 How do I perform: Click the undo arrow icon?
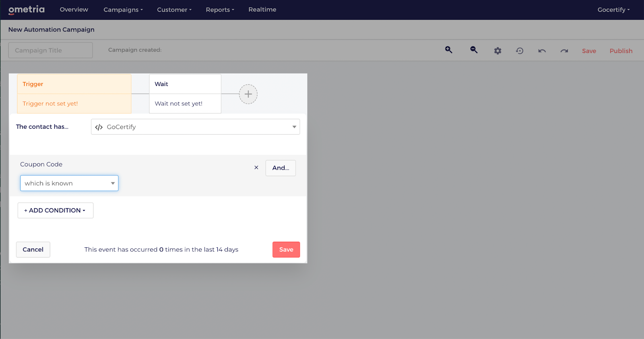pyautogui.click(x=542, y=51)
